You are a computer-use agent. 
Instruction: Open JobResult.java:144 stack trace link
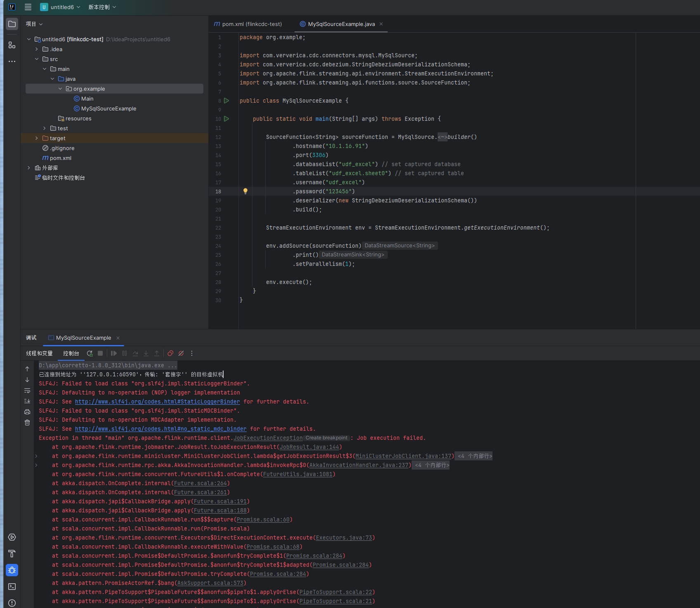tap(309, 447)
